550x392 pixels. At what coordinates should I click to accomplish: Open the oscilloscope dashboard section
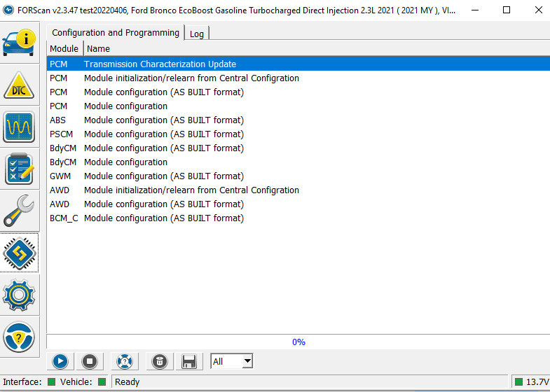pyautogui.click(x=20, y=127)
